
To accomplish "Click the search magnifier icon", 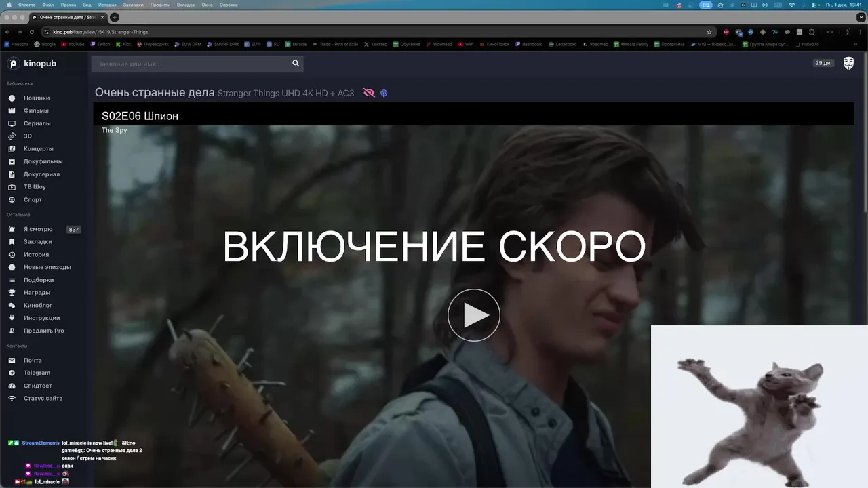I will [x=296, y=64].
